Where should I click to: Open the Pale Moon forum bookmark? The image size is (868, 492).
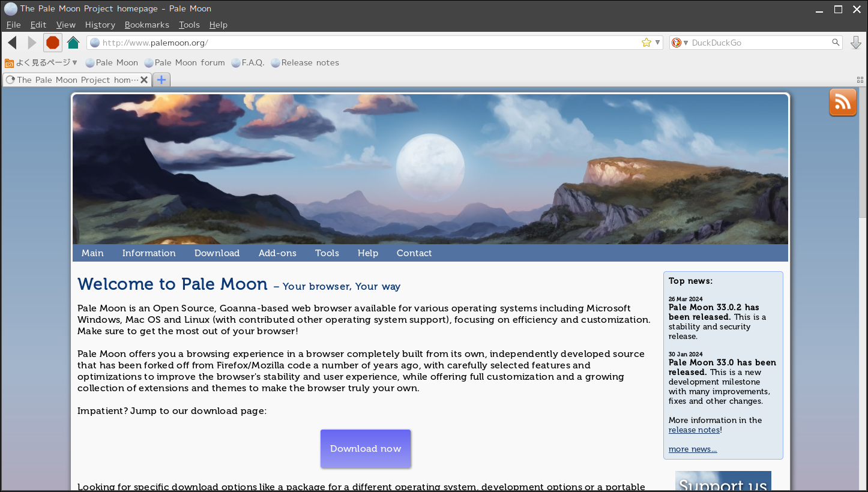click(184, 62)
